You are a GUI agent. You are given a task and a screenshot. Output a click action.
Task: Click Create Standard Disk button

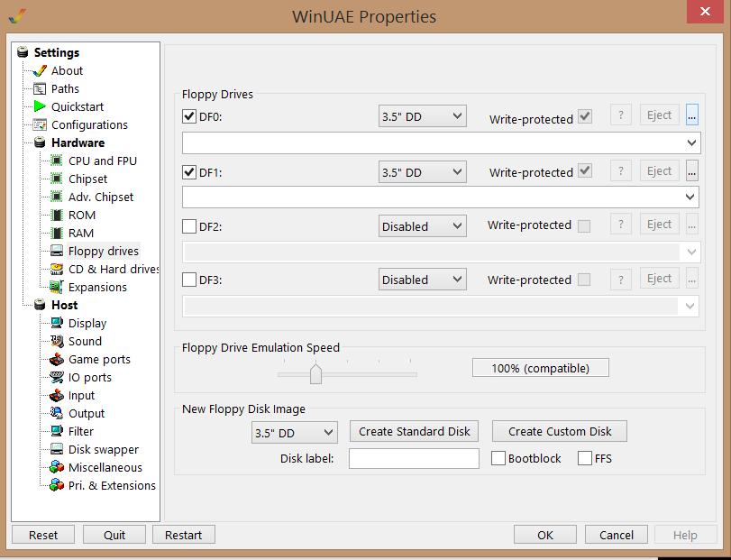coord(414,431)
